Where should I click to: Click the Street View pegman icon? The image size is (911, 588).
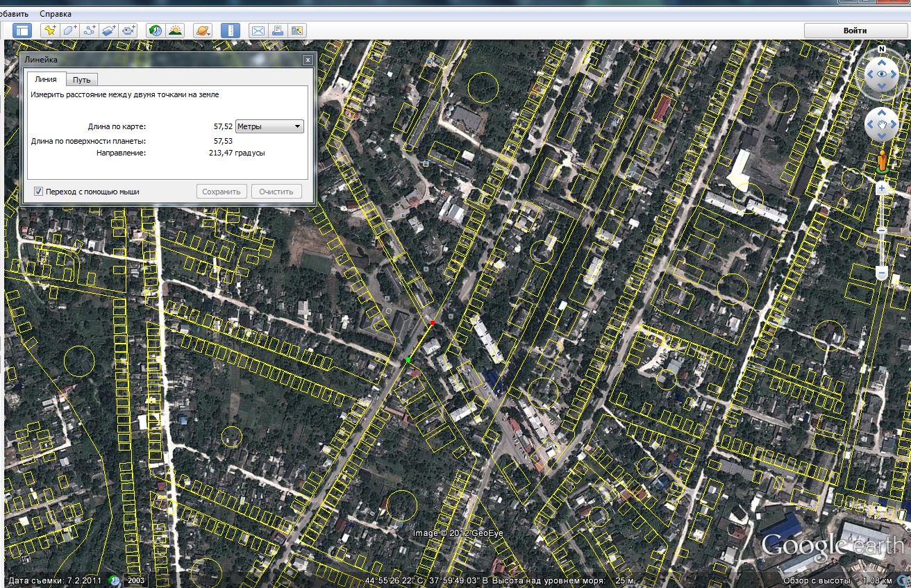pyautogui.click(x=882, y=161)
